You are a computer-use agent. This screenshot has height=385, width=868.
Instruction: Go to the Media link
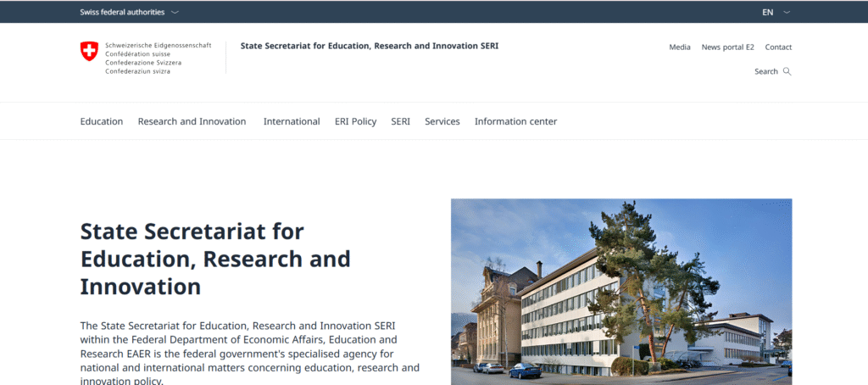click(679, 47)
